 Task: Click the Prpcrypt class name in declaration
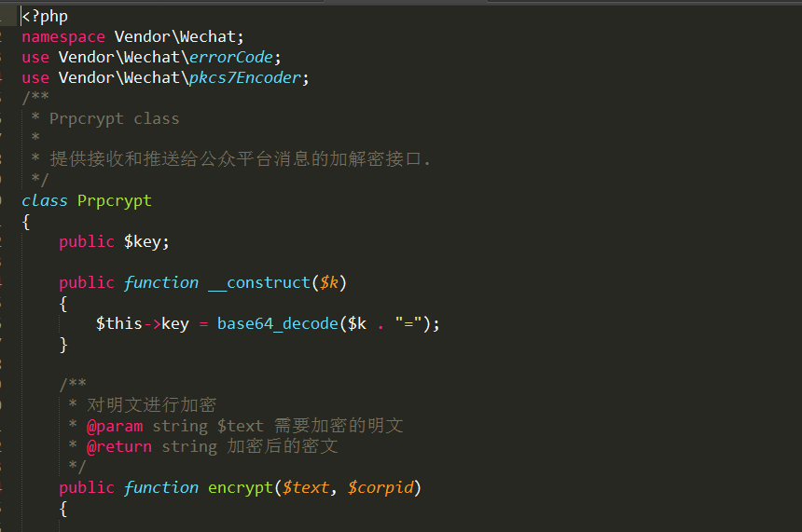click(x=114, y=200)
